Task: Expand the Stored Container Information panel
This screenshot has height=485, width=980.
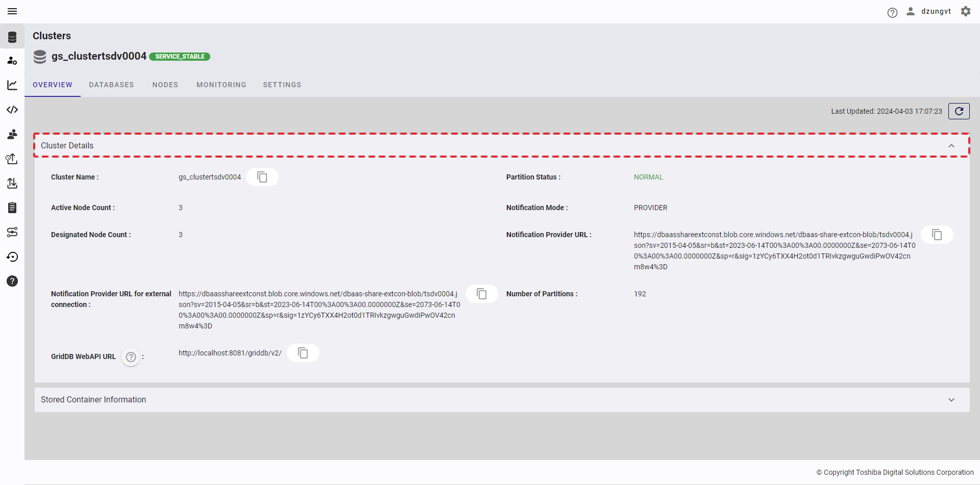Action: pyautogui.click(x=951, y=400)
